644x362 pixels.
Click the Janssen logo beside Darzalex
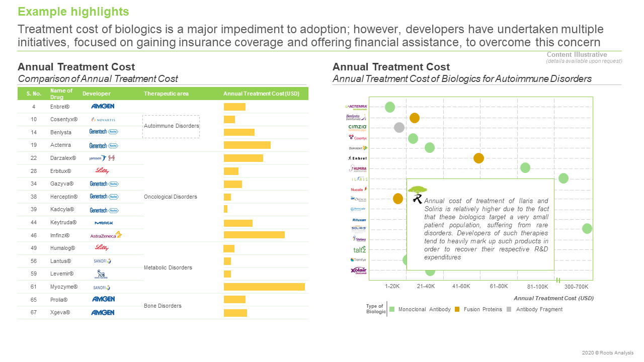pos(102,158)
